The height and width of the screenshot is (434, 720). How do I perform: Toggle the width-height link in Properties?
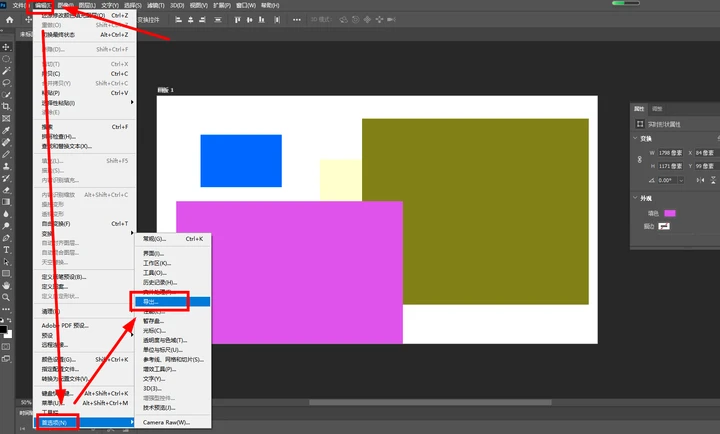coord(639,159)
